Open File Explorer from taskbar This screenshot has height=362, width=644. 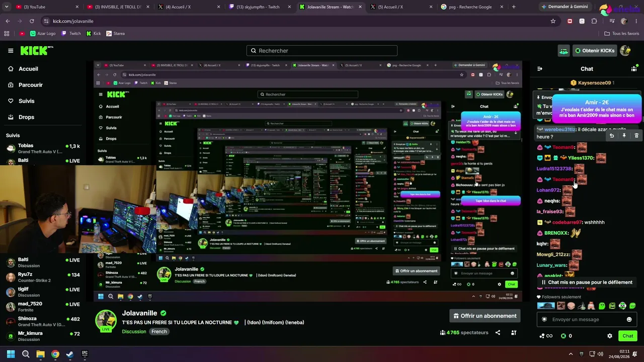point(40,354)
